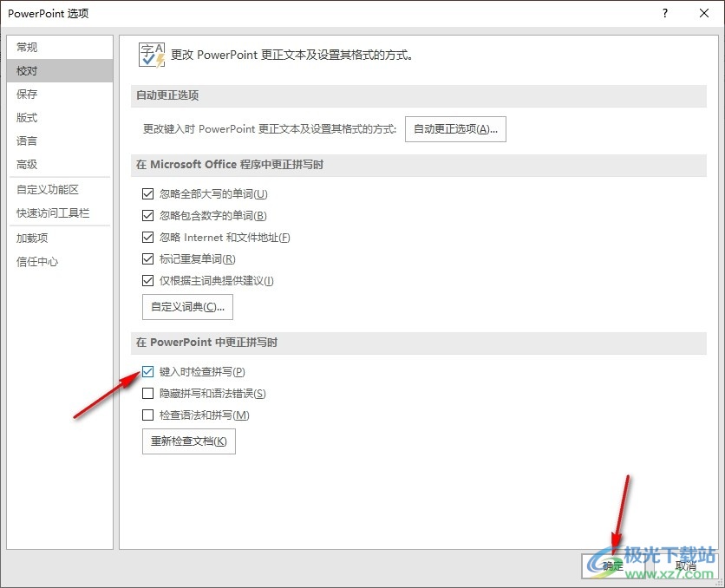The height and width of the screenshot is (588, 725).
Task: Confirm settings with the 确定 button
Action: [x=613, y=565]
